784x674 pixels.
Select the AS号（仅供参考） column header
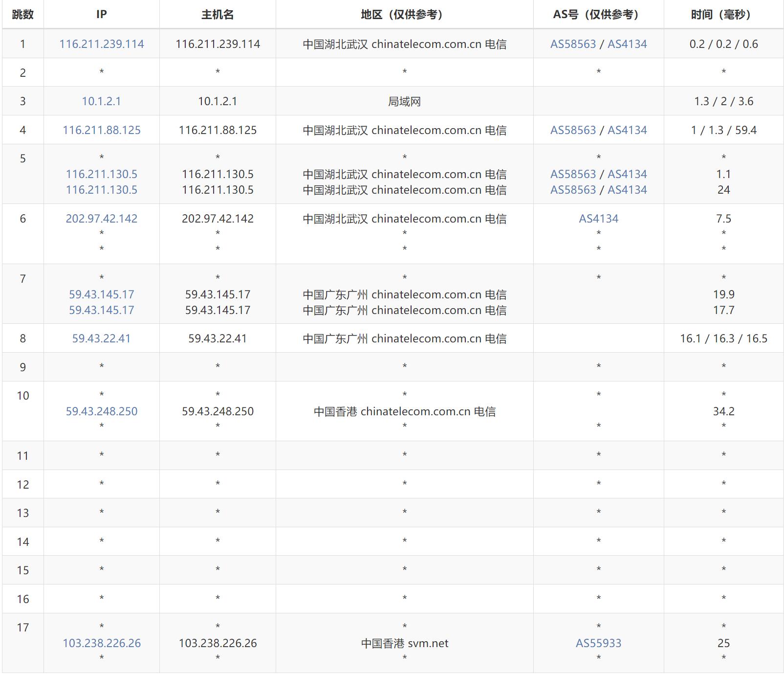click(599, 15)
